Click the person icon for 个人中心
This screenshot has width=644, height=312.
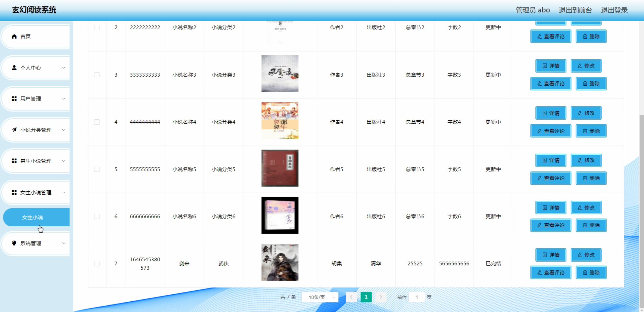click(14, 68)
